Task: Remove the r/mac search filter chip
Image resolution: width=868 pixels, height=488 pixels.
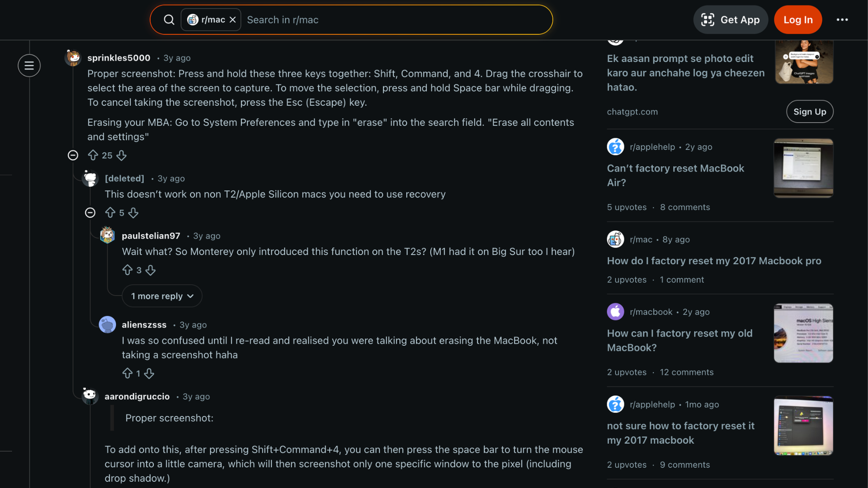Action: coord(233,19)
